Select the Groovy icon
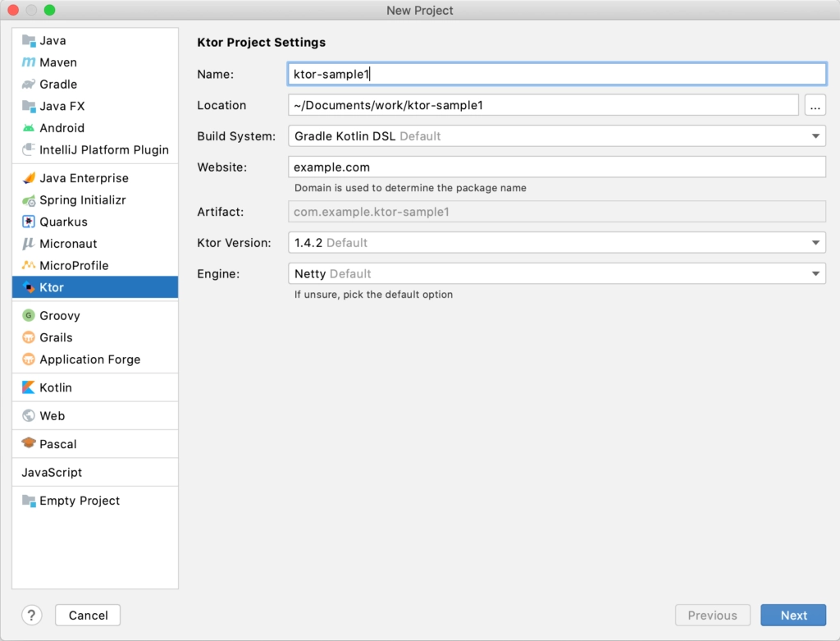The image size is (840, 641). (29, 316)
